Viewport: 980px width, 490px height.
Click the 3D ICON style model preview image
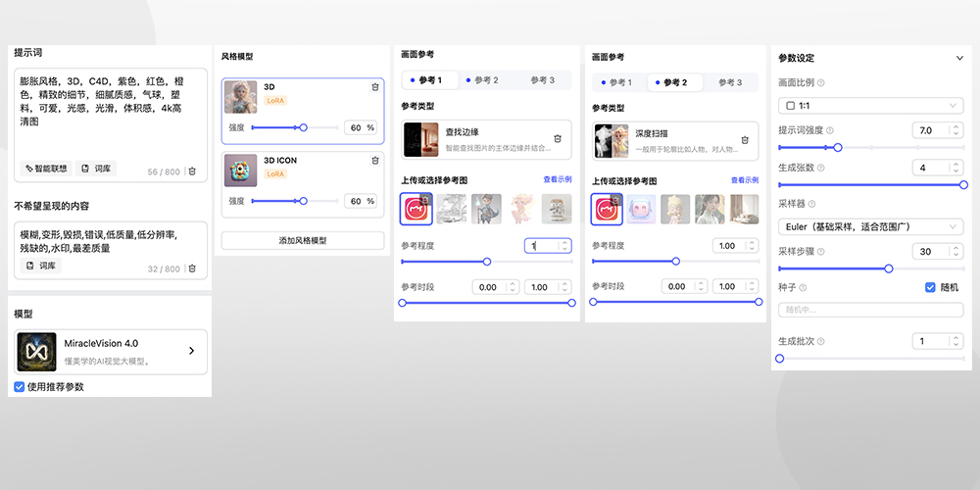pos(241,170)
